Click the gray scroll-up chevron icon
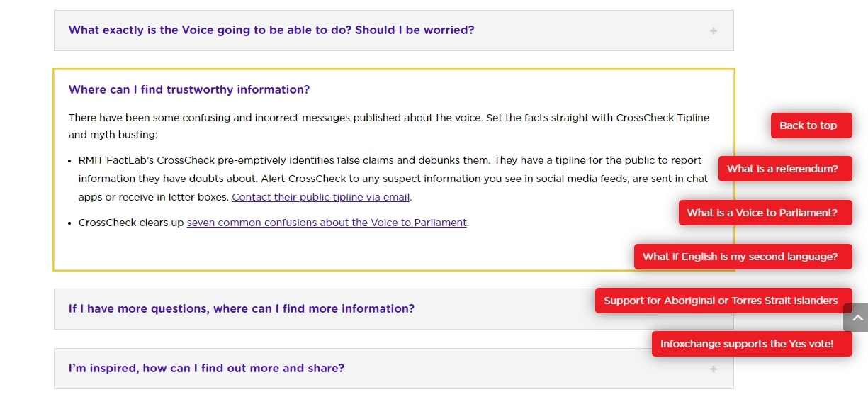868x397 pixels. pos(856,318)
